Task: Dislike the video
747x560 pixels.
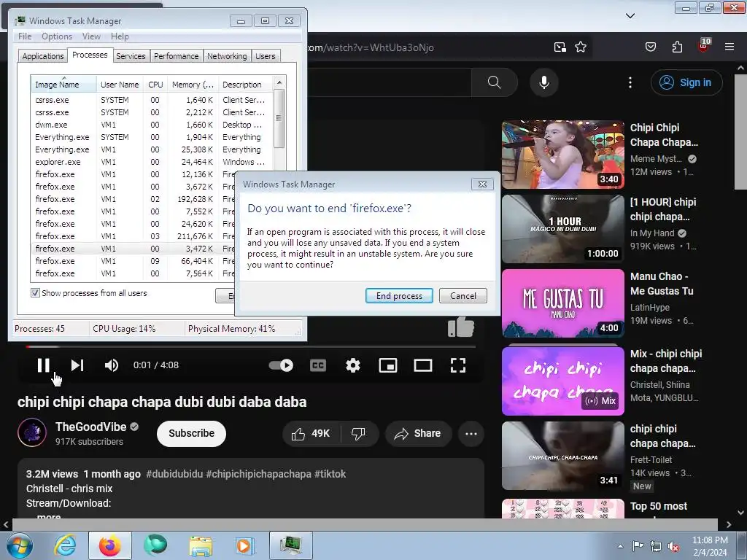Action: [x=358, y=433]
